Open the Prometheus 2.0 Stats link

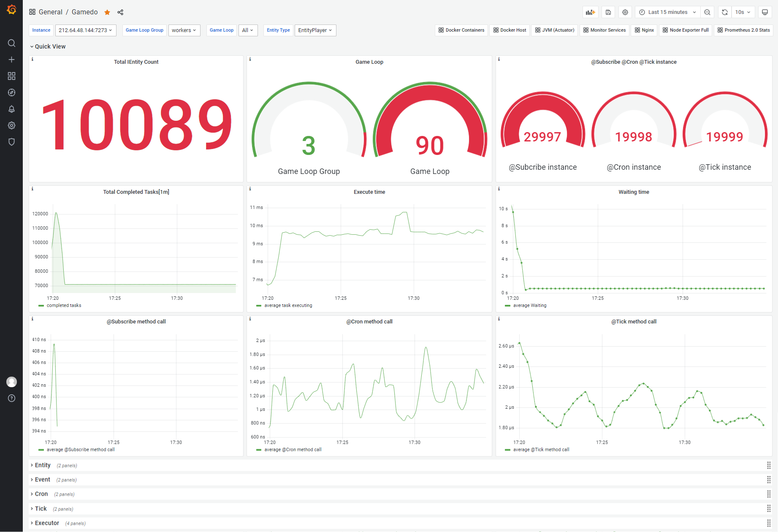[x=743, y=30]
